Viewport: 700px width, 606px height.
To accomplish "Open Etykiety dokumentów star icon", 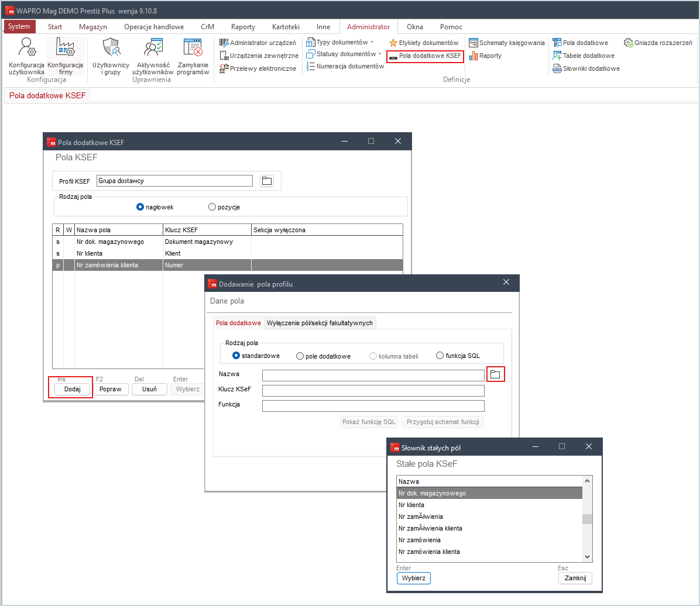I will click(x=393, y=43).
